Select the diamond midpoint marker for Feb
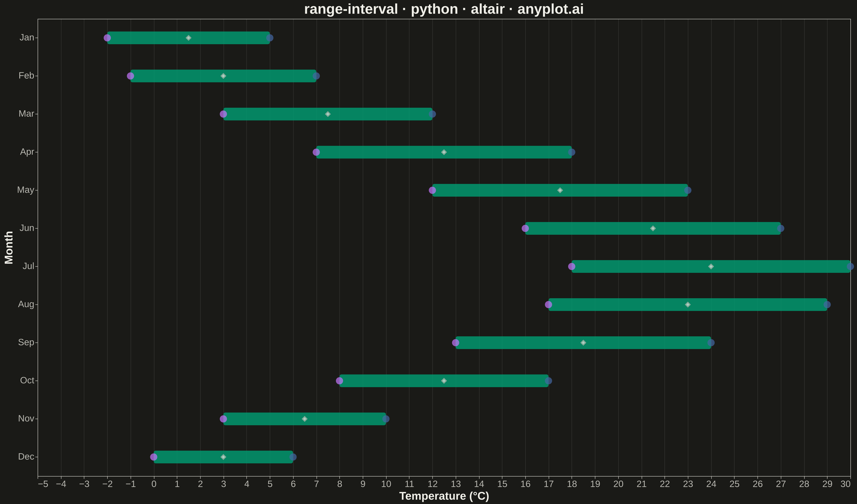The height and width of the screenshot is (504, 857). pyautogui.click(x=223, y=76)
